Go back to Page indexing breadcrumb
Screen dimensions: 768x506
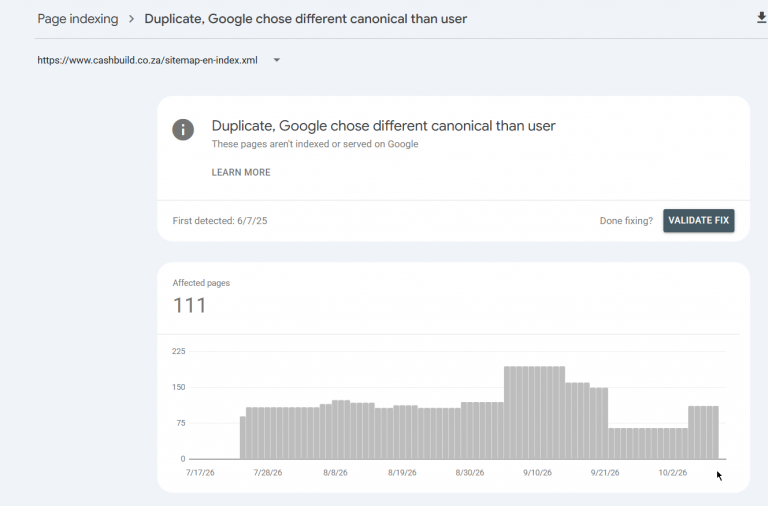pos(78,19)
